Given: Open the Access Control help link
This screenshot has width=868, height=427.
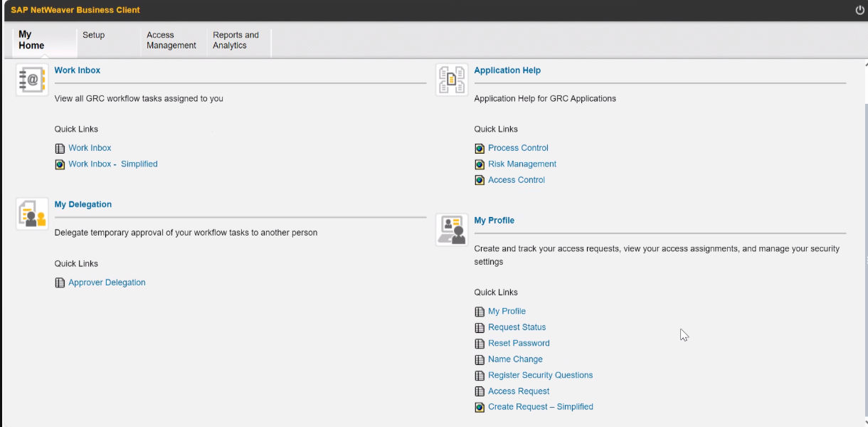Looking at the screenshot, I should pyautogui.click(x=516, y=180).
